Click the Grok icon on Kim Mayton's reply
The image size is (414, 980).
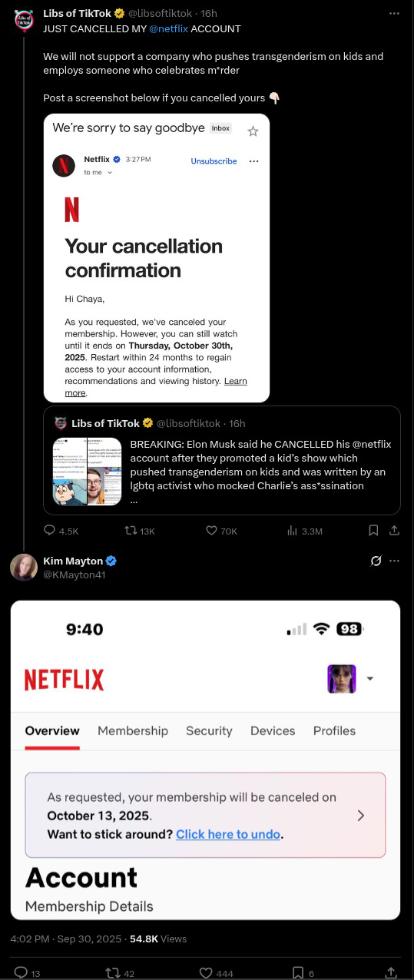[376, 561]
